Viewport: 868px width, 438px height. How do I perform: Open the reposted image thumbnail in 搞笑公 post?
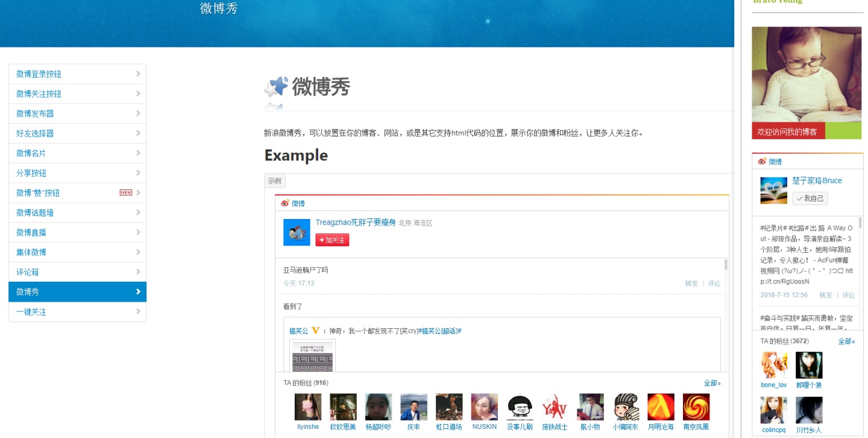(312, 356)
